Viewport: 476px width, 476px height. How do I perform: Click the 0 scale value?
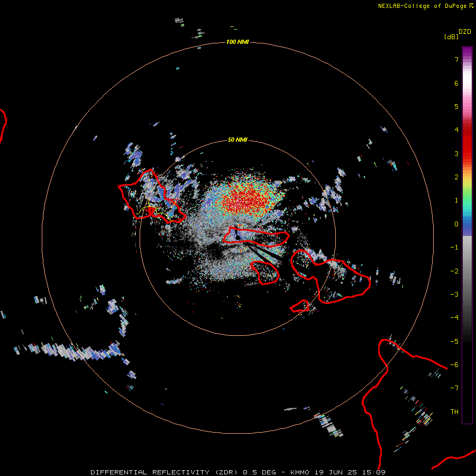click(456, 224)
